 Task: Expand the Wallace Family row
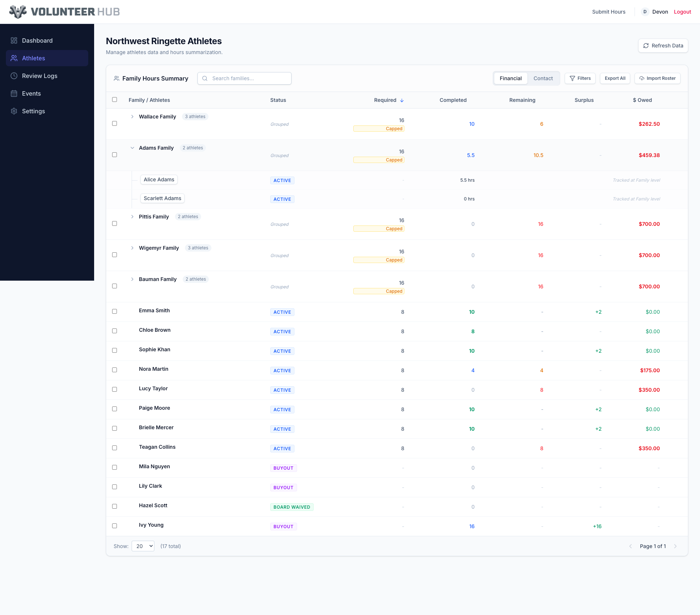[x=132, y=117]
